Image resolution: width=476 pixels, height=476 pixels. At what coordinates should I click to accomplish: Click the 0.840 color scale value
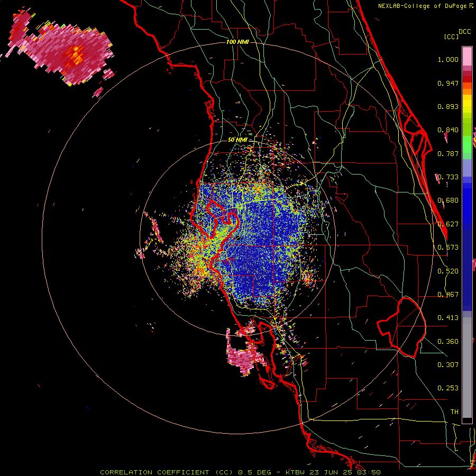(448, 130)
